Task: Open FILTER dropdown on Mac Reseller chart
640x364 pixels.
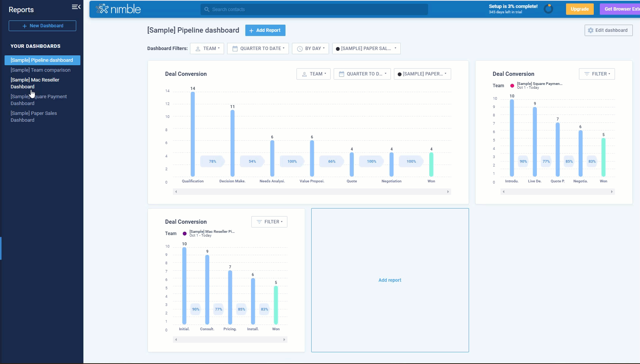Action: pyautogui.click(x=269, y=222)
